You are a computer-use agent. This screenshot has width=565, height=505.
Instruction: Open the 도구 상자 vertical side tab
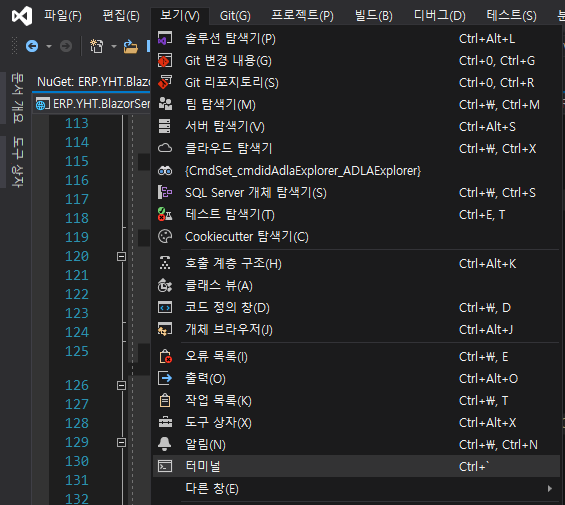point(17,162)
